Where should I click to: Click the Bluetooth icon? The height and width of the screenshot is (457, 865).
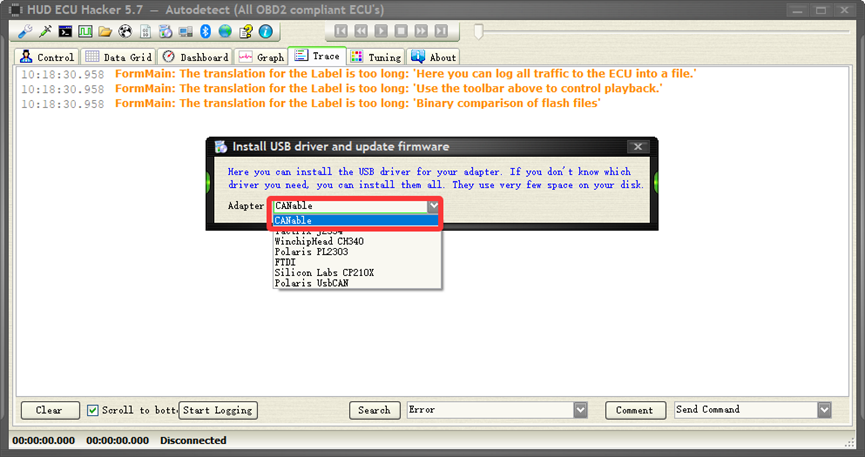coord(205,31)
